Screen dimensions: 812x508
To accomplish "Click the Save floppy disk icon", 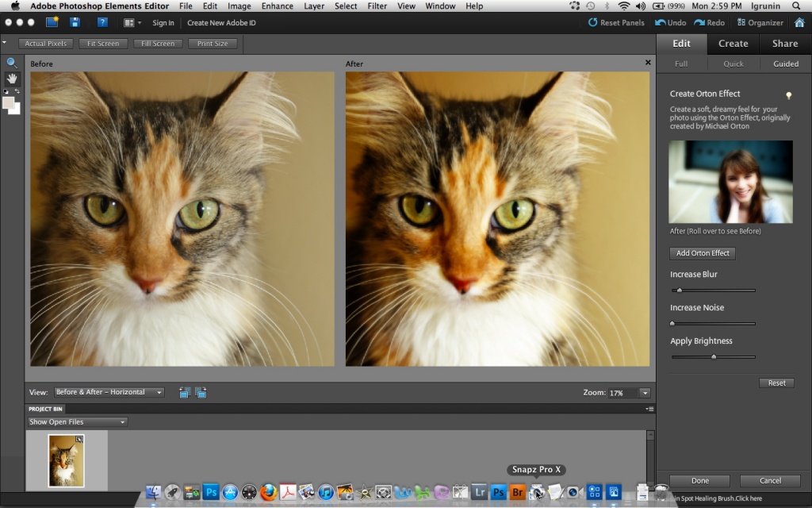I will pyautogui.click(x=75, y=22).
